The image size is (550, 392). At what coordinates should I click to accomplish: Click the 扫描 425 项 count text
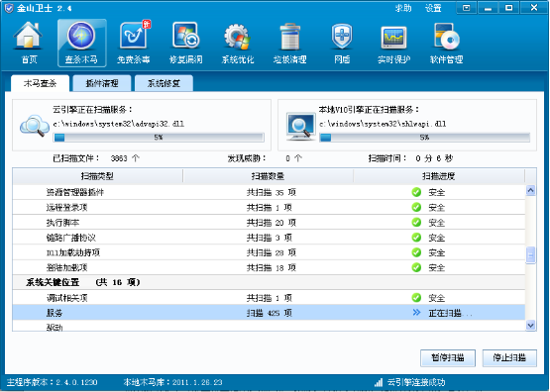click(x=269, y=313)
